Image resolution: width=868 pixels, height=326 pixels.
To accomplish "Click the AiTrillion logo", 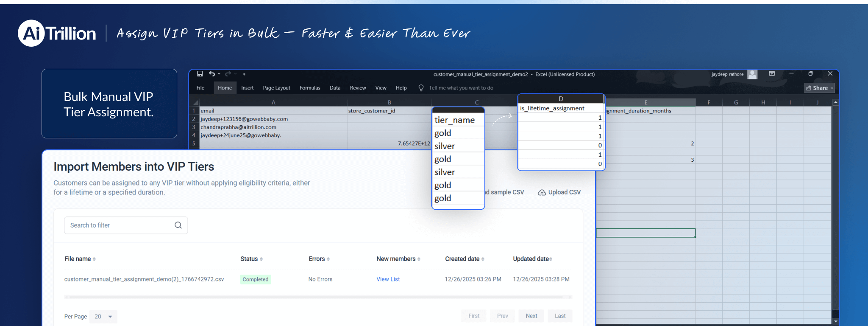I will (x=57, y=33).
